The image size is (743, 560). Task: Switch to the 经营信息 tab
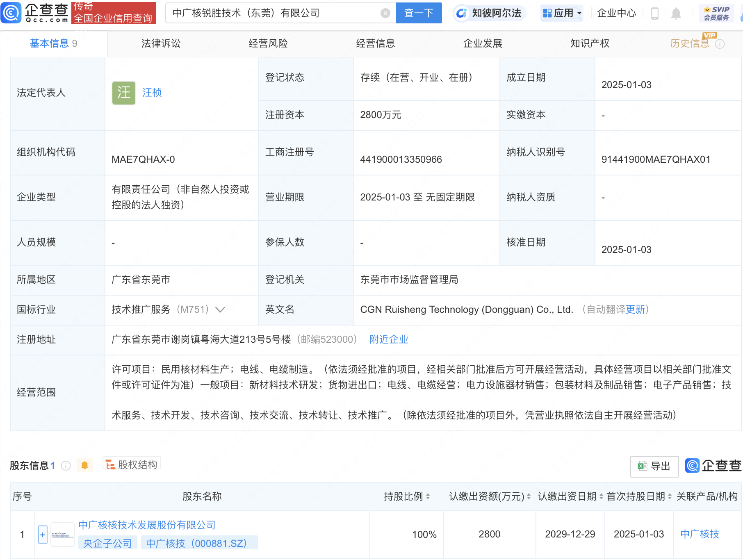pyautogui.click(x=376, y=43)
